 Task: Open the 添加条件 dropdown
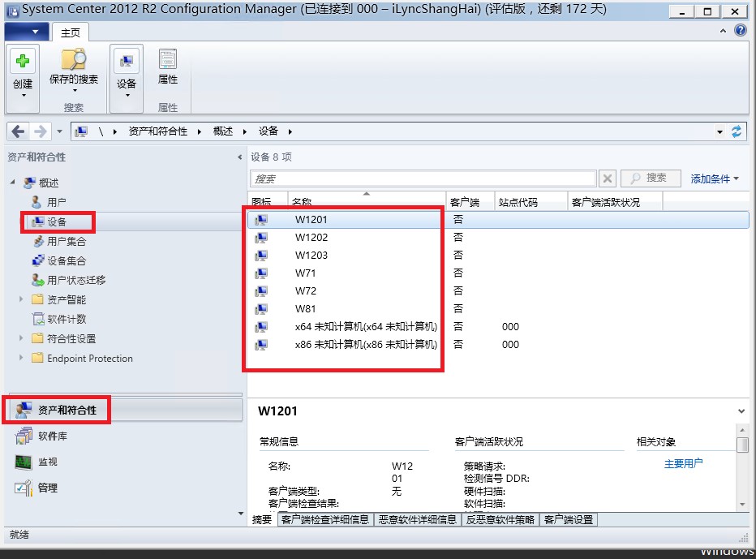[x=715, y=179]
